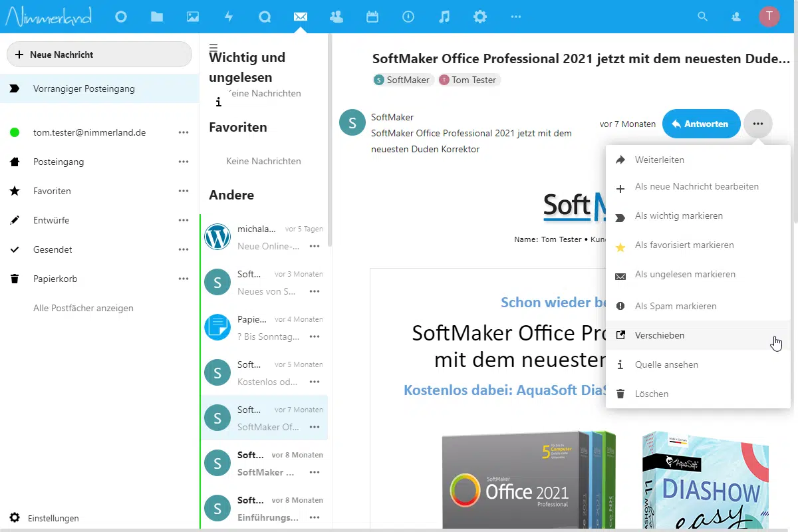The width and height of the screenshot is (798, 532).
Task: Choose Als wichtig markieren
Action: (x=698, y=216)
